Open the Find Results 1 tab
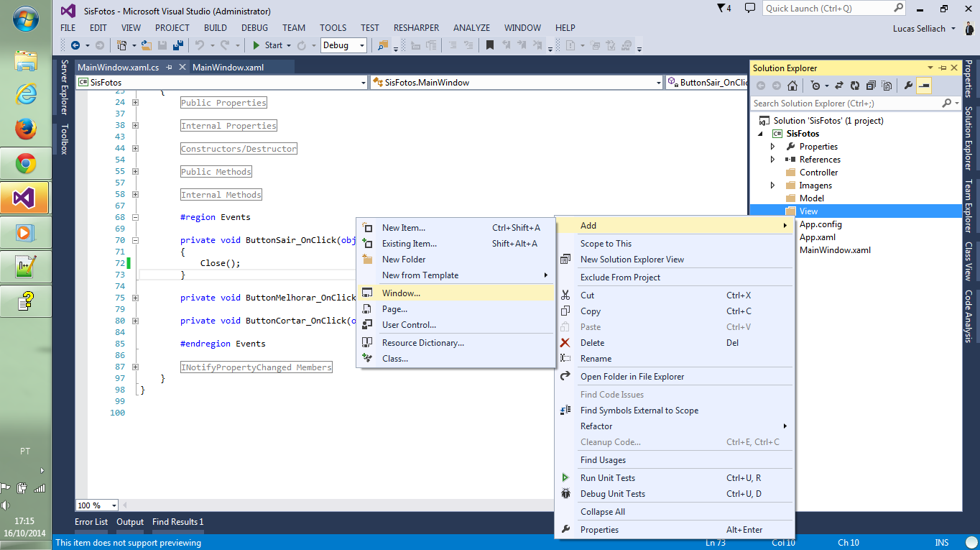 tap(177, 522)
